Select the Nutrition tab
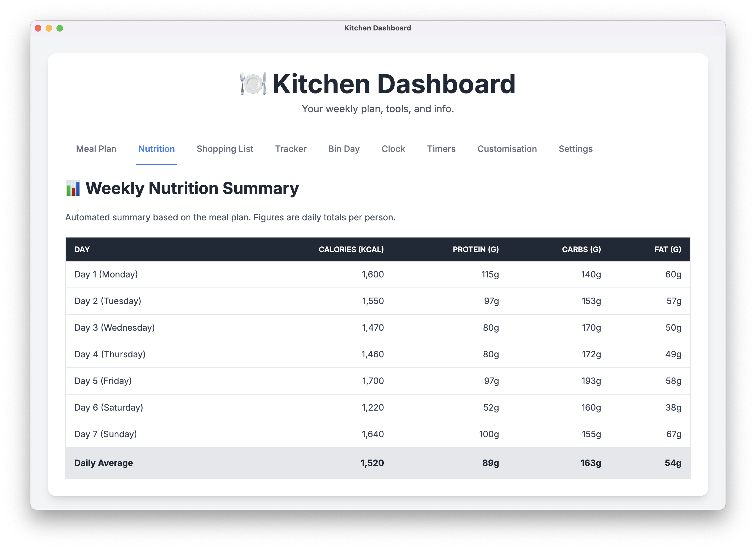This screenshot has height=550, width=756. pyautogui.click(x=156, y=149)
